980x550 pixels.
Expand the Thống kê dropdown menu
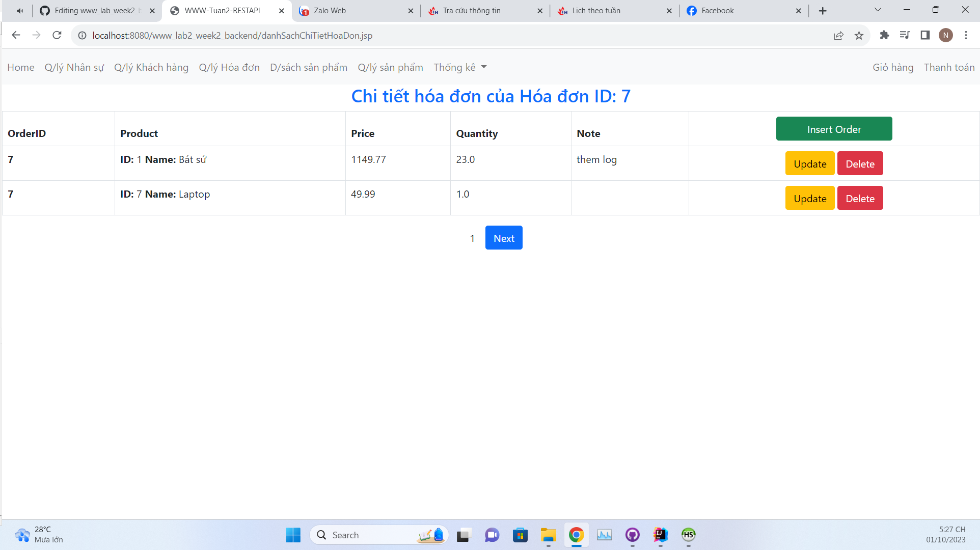459,67
